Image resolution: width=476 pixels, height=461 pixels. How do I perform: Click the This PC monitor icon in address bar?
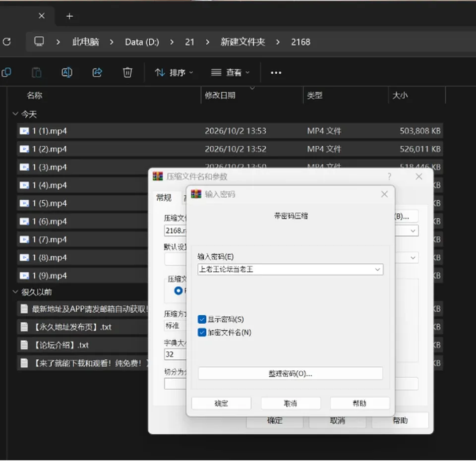[39, 41]
